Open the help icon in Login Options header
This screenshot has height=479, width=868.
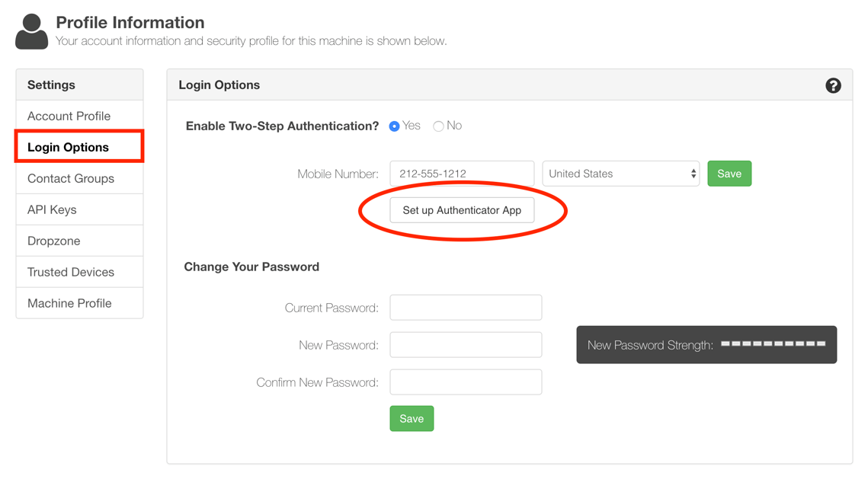833,85
